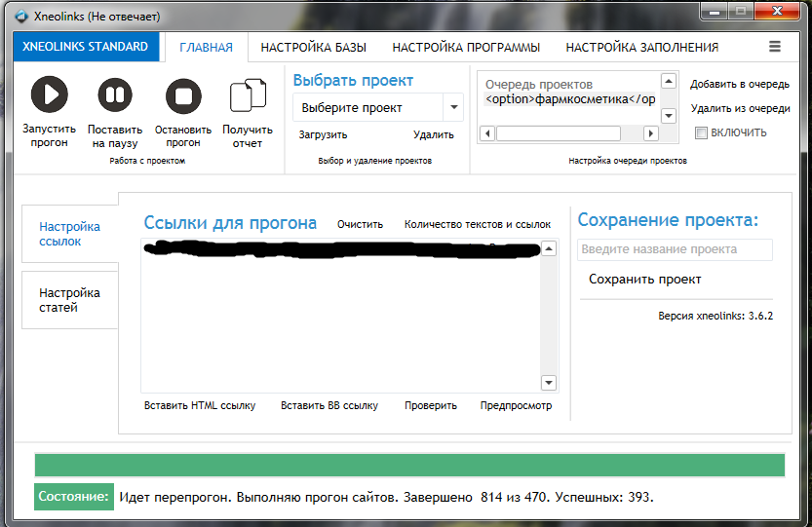The image size is (812, 527).
Task: Click the green progress bar
Action: 409,465
